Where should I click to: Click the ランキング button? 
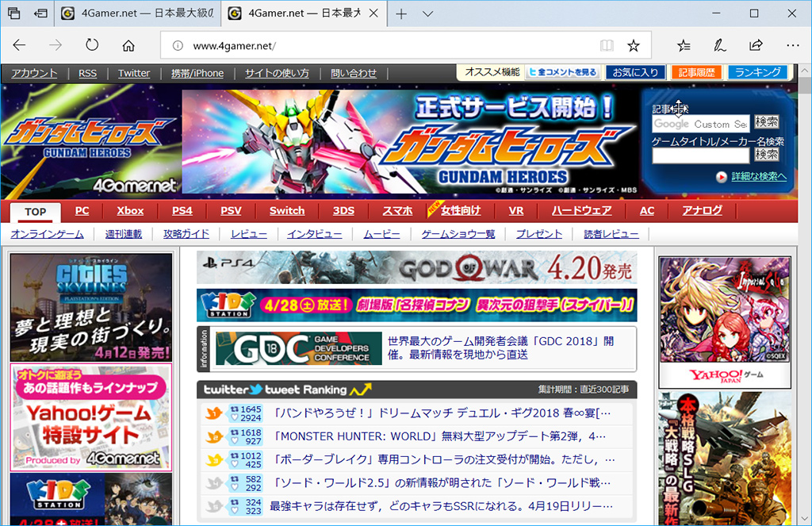pos(757,72)
